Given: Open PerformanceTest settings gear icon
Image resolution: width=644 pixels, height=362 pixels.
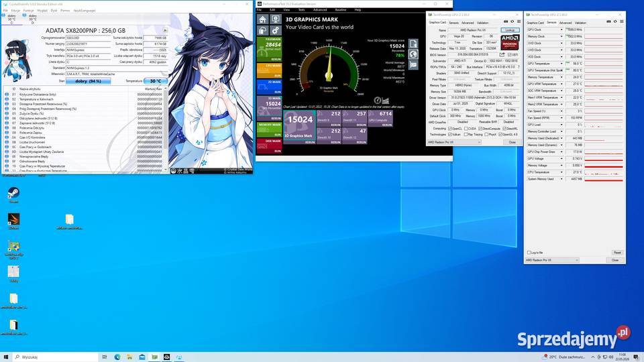Looking at the screenshot, I should (x=275, y=30).
